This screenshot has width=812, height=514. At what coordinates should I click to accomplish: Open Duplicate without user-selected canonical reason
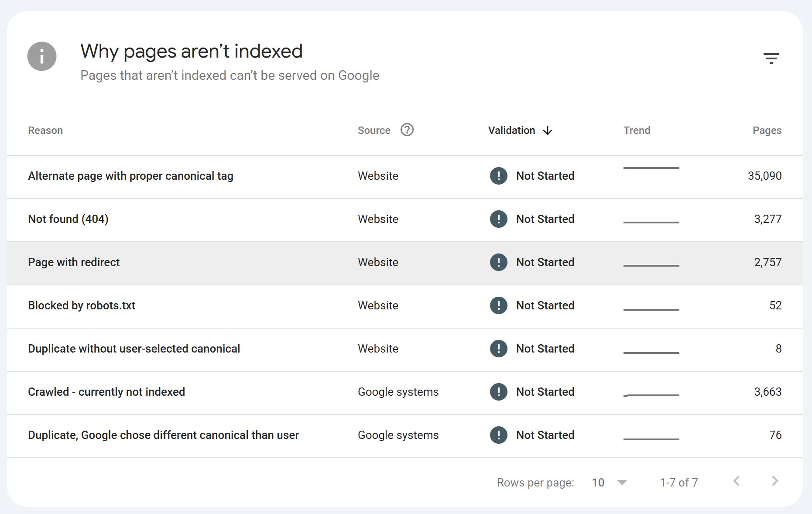pos(134,349)
